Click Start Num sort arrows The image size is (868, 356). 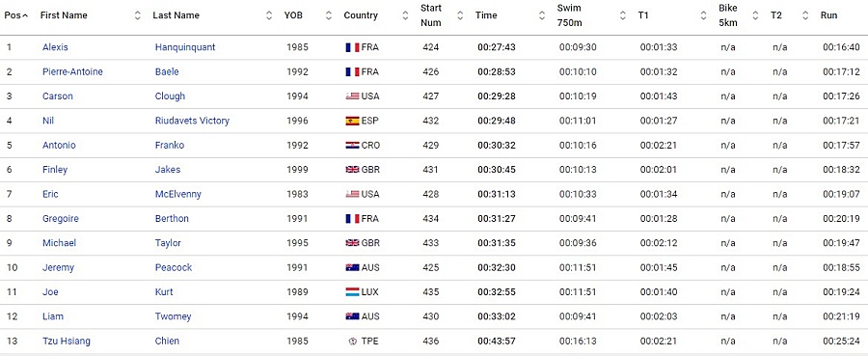tap(460, 15)
